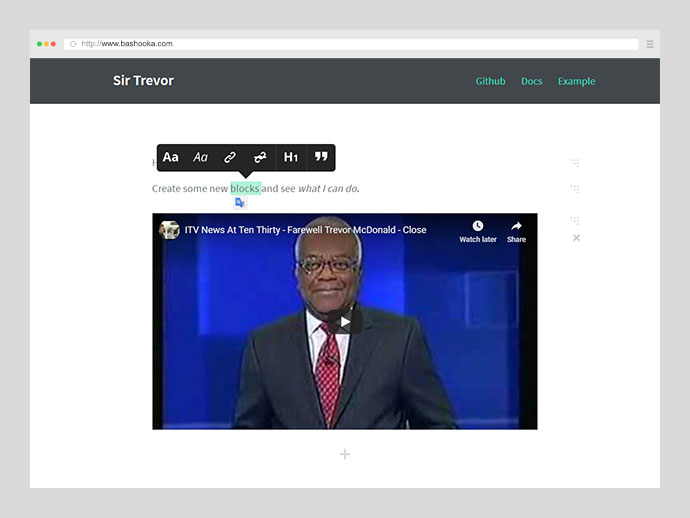This screenshot has width=690, height=518.
Task: Click the Google Translate popup icon
Action: 240,202
